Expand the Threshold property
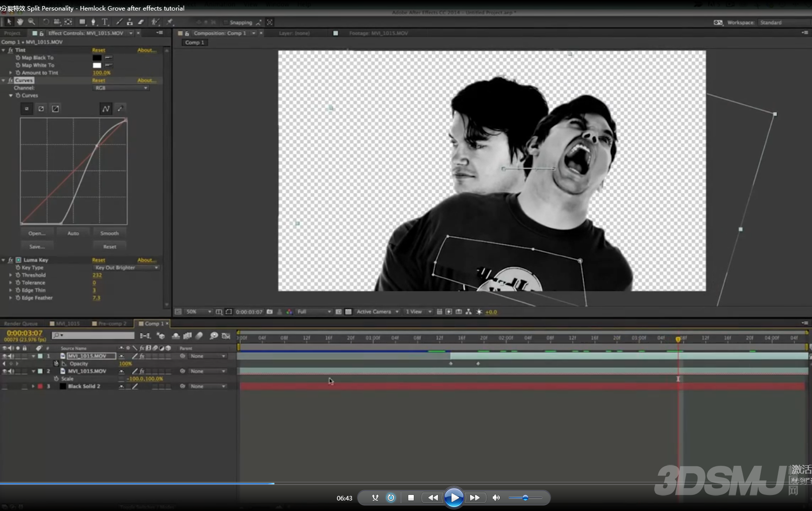The width and height of the screenshot is (812, 511). [x=11, y=275]
